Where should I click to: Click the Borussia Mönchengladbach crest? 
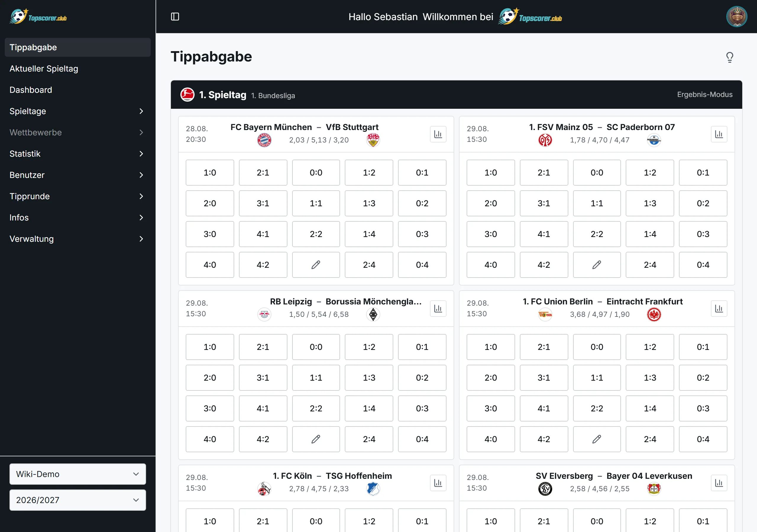[x=373, y=314]
